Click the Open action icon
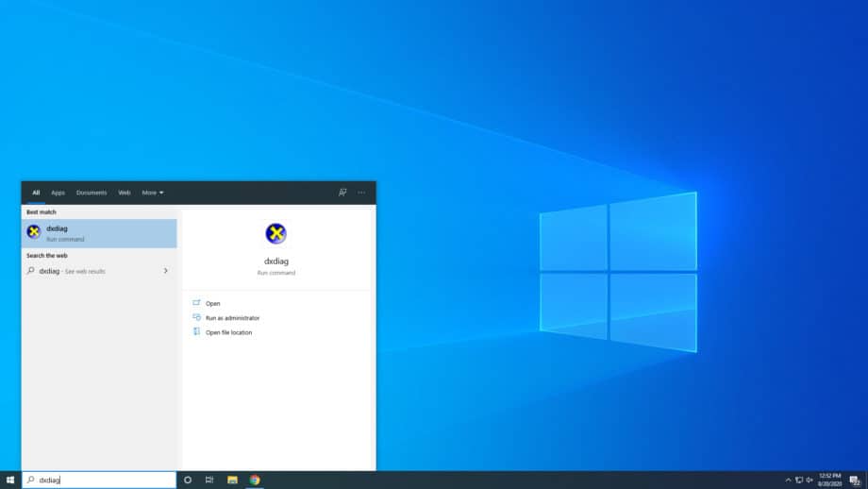 point(196,303)
